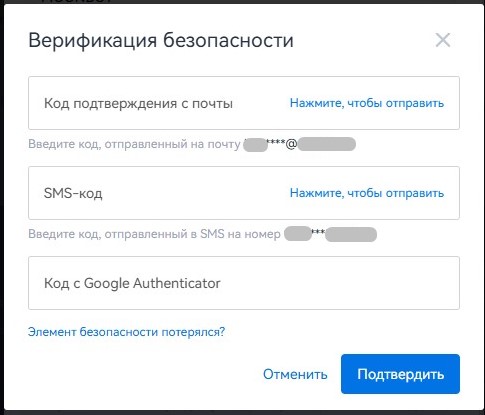Screen dimensions: 485x415
Task: Click the blurred phone number ending
Action: click(x=351, y=234)
